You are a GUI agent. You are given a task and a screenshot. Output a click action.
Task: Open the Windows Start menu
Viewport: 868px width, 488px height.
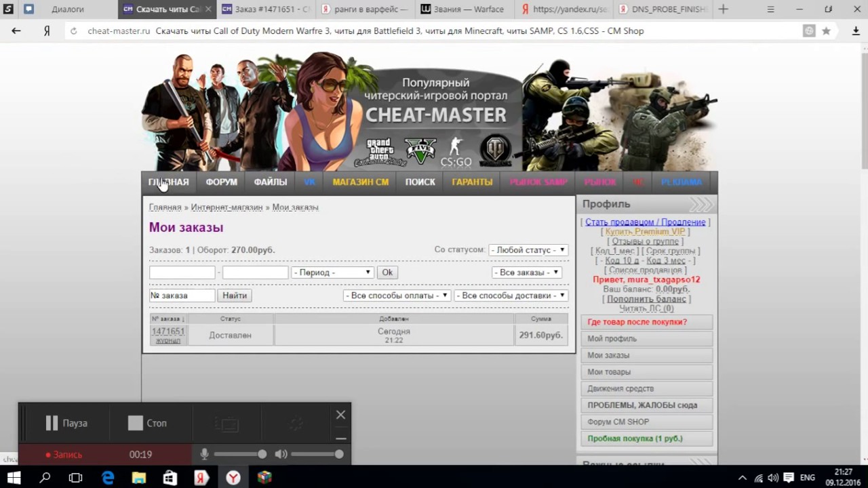tap(14, 477)
